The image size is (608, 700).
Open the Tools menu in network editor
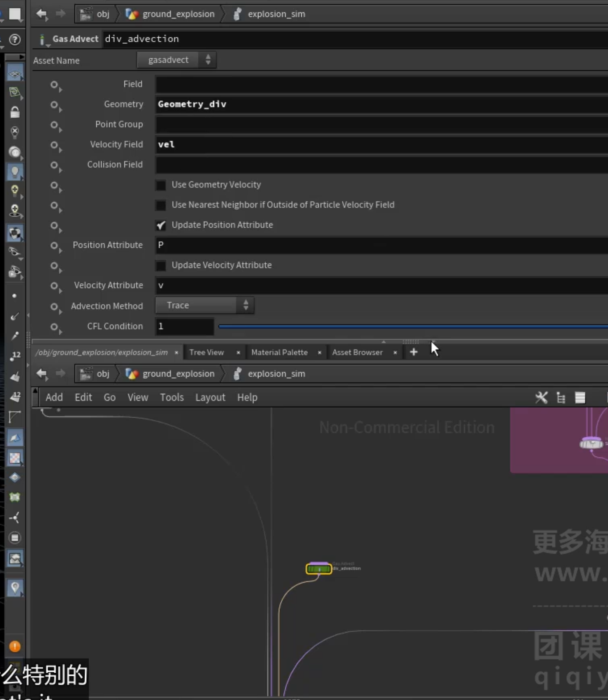pos(172,397)
